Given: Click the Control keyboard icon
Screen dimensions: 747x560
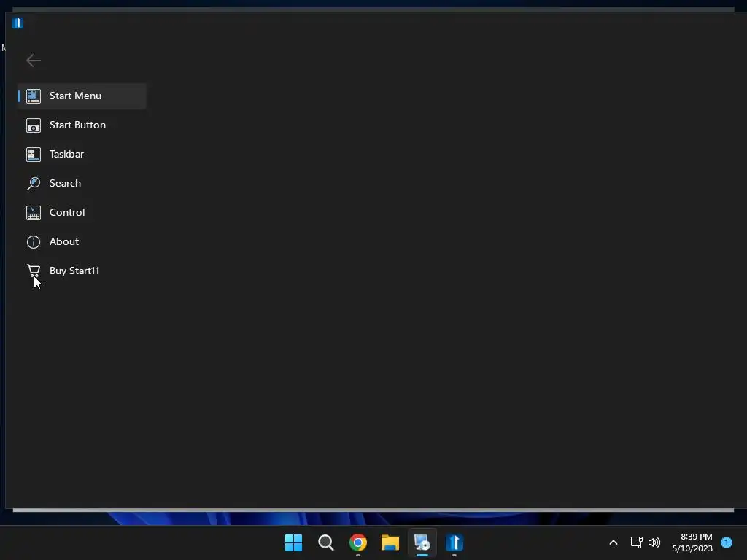Looking at the screenshot, I should [x=34, y=212].
